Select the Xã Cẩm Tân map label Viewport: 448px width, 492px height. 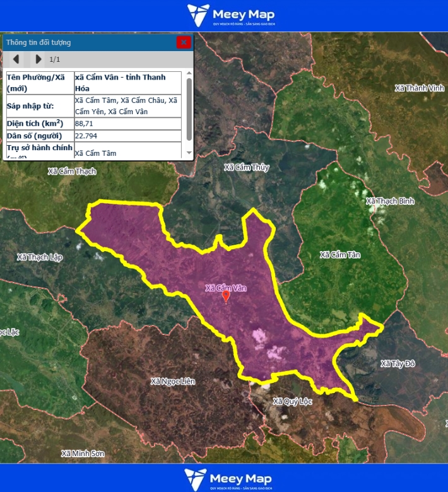coord(340,255)
